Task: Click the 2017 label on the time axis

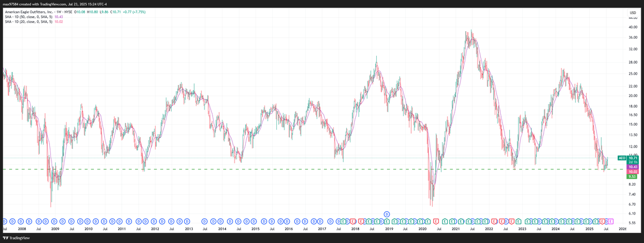Action: point(322,229)
